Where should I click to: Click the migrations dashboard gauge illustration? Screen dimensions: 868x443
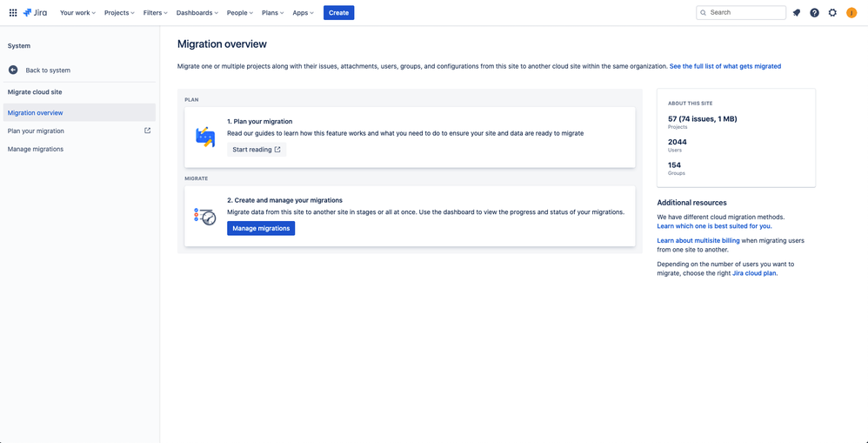pos(205,216)
